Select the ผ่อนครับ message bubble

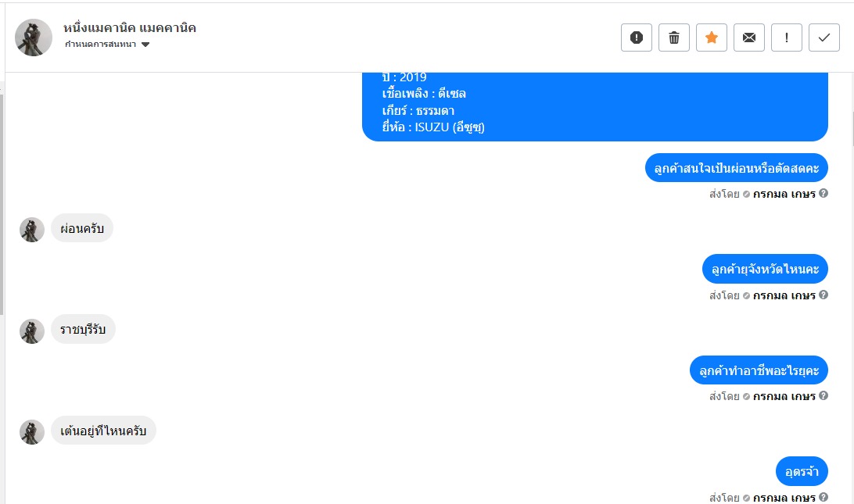pyautogui.click(x=82, y=228)
